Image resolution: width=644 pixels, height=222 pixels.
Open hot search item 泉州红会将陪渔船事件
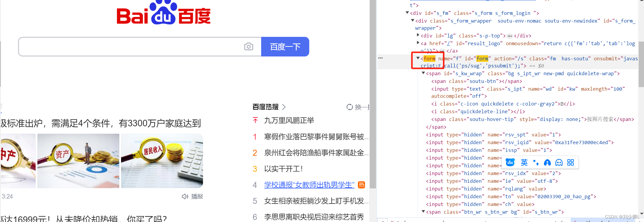click(317, 153)
